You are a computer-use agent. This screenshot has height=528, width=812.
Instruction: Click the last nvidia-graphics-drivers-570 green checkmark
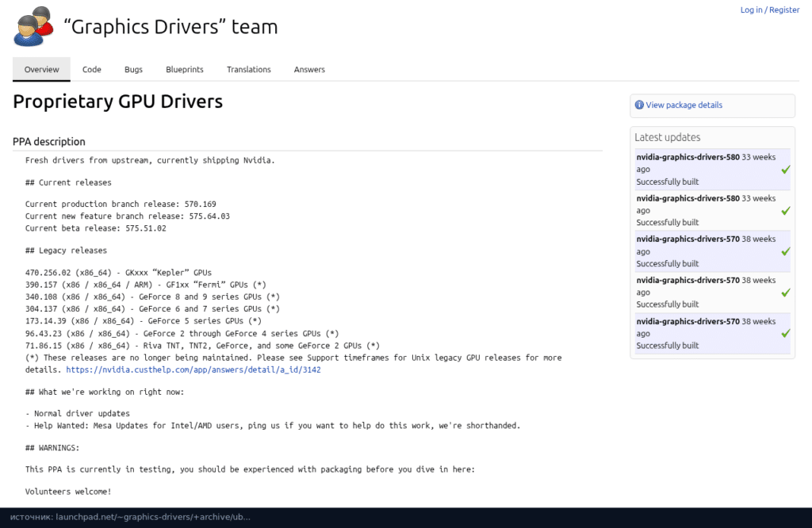coord(786,333)
